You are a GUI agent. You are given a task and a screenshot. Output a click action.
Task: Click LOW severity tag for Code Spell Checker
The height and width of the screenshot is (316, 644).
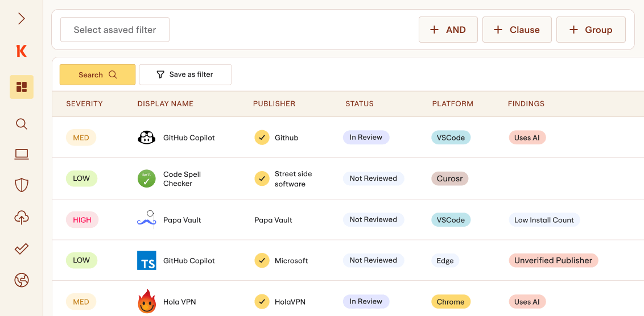pyautogui.click(x=81, y=178)
